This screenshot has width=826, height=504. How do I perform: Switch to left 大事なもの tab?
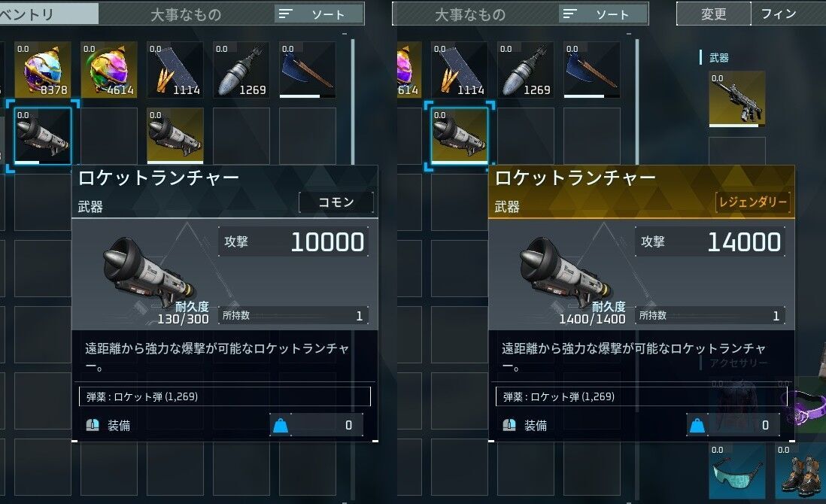coord(186,14)
